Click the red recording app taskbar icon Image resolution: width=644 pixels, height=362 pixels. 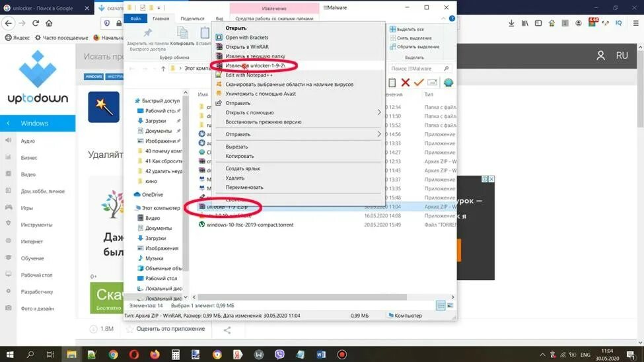pos(341,354)
